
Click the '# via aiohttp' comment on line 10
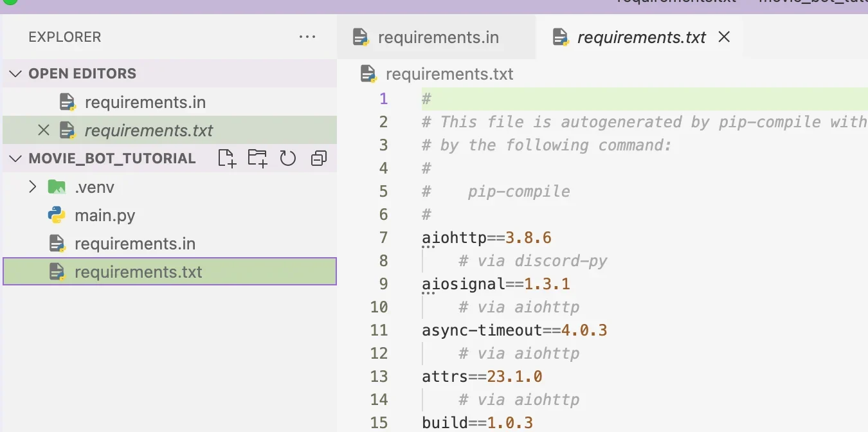(x=519, y=307)
